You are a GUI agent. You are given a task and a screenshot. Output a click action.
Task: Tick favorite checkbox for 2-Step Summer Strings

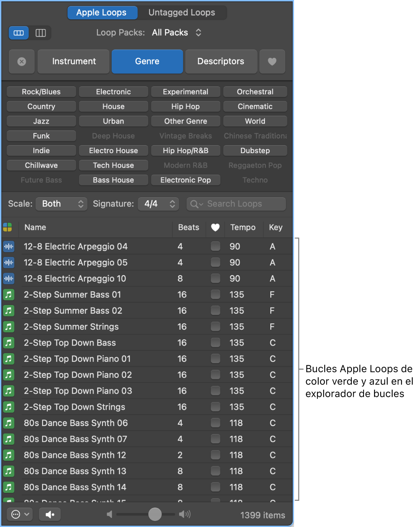tap(215, 327)
